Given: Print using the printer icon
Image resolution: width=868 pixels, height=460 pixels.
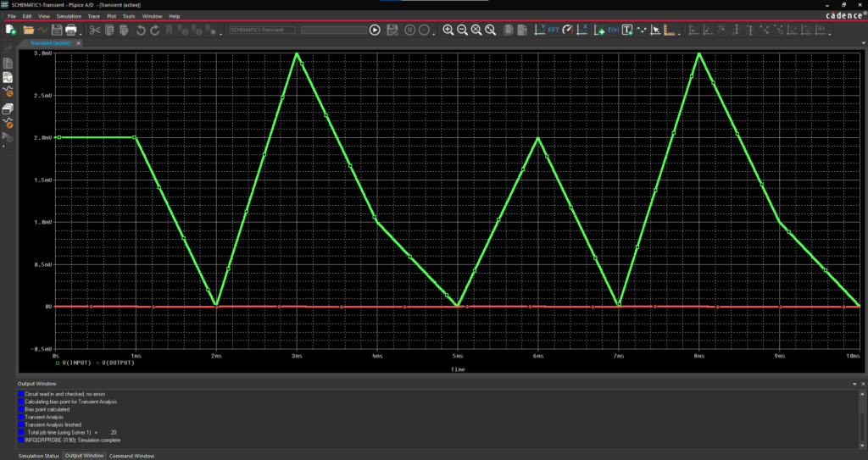Looking at the screenshot, I should [71, 30].
